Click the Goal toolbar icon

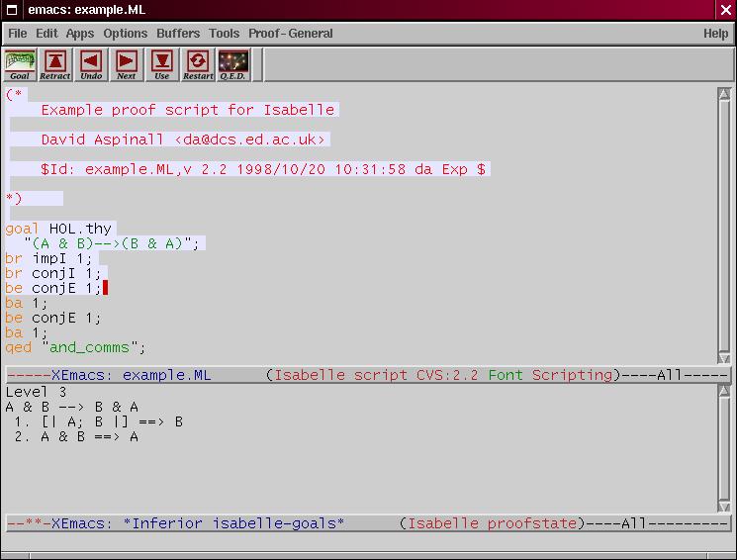20,65
